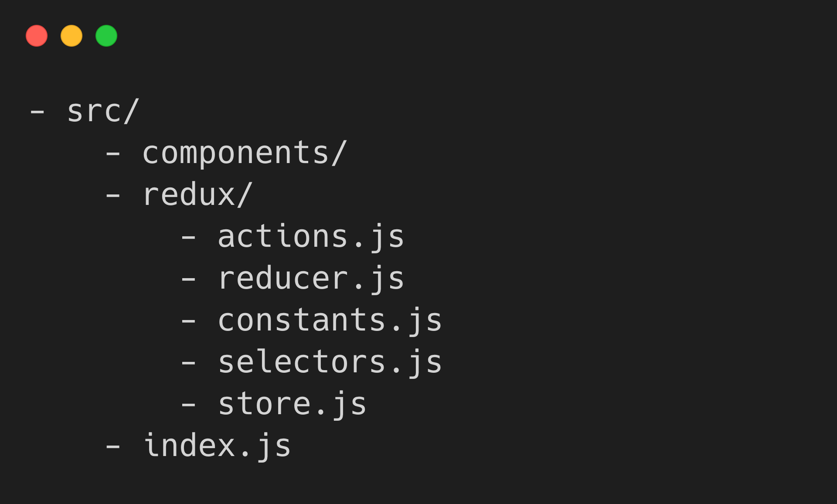Open the selectors.js file
The image size is (837, 504).
(330, 362)
